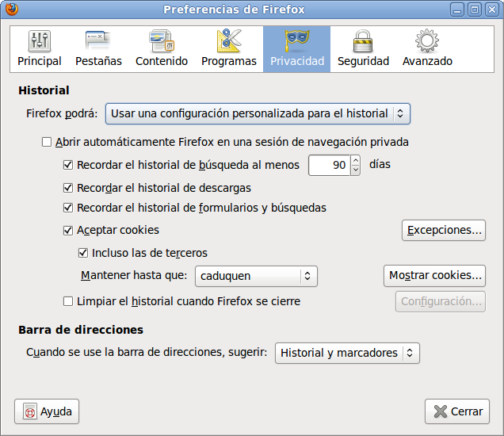Image resolution: width=504 pixels, height=436 pixels.
Task: Click the Ayuda help button
Action: (x=47, y=411)
